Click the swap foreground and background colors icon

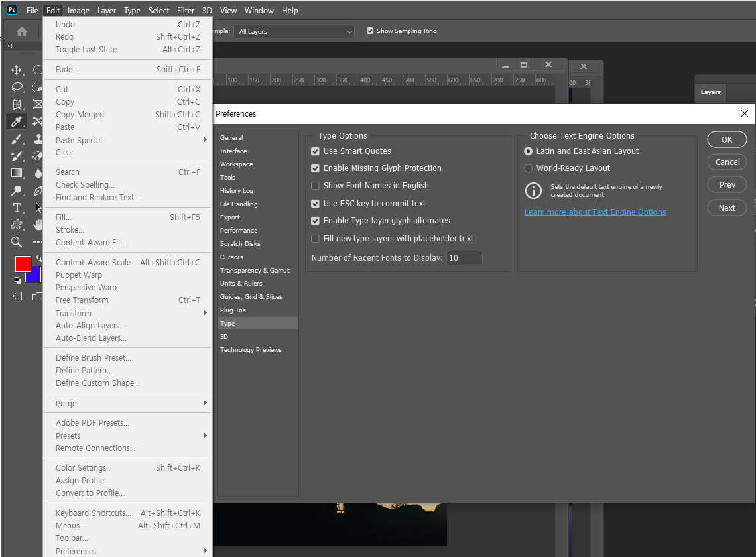[38, 258]
